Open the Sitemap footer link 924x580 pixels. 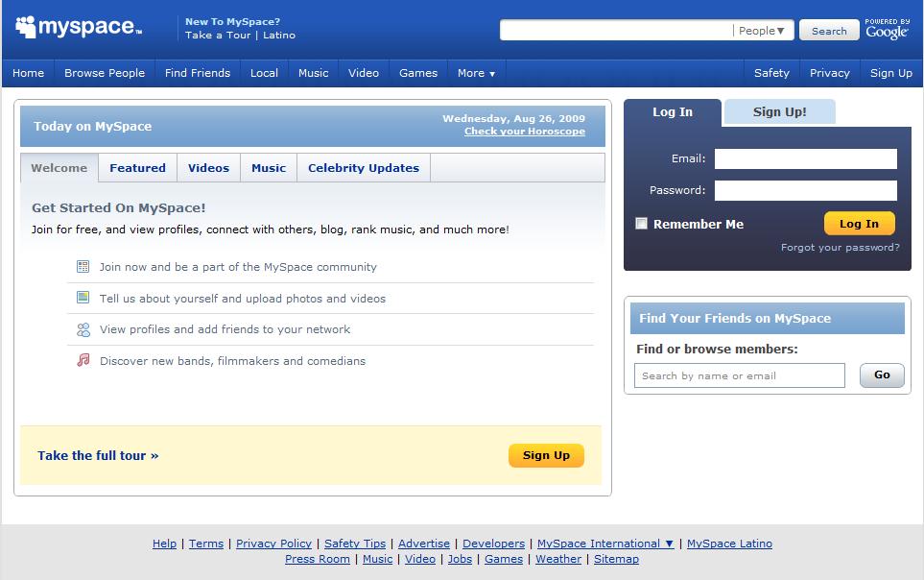pyautogui.click(x=616, y=559)
